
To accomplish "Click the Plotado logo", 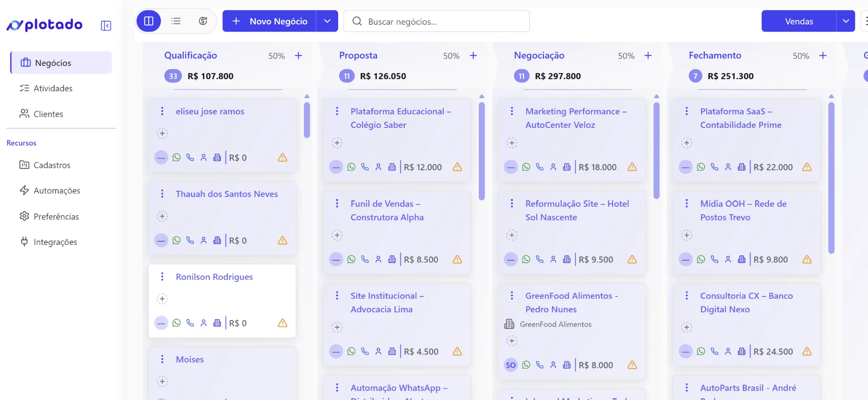I will pyautogui.click(x=44, y=25).
